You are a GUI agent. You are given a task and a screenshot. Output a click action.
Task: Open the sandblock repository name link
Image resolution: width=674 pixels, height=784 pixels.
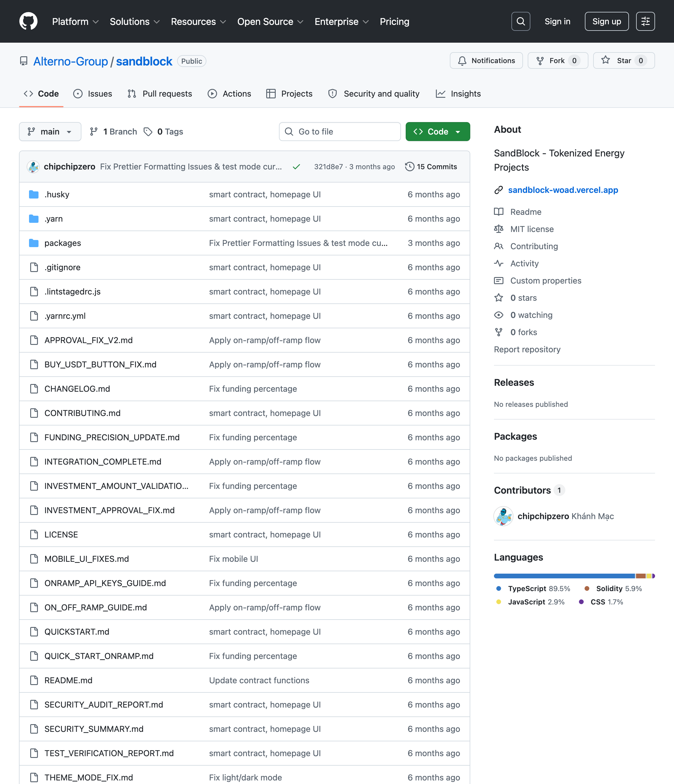coord(144,61)
